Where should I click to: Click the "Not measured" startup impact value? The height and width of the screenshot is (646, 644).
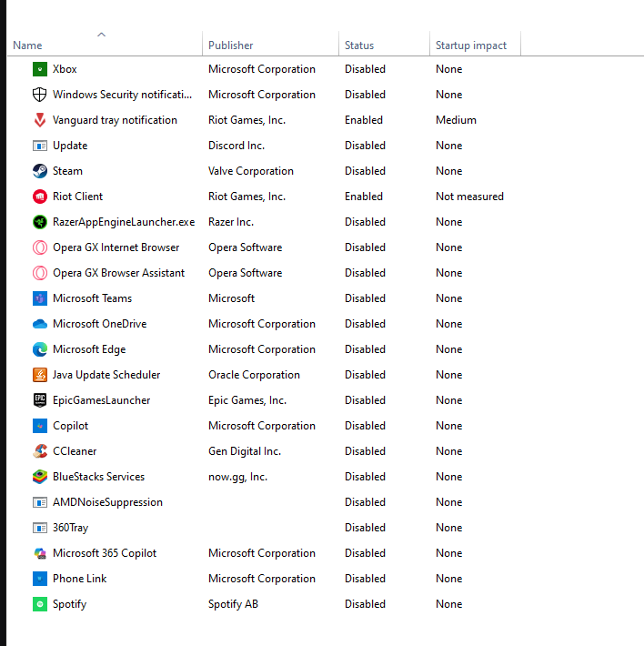click(469, 197)
